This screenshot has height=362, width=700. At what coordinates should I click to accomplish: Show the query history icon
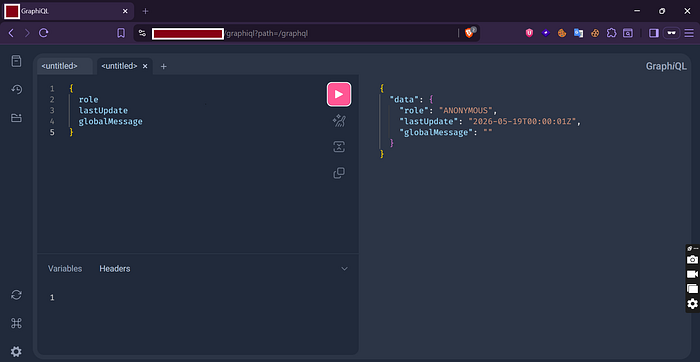pyautogui.click(x=17, y=90)
